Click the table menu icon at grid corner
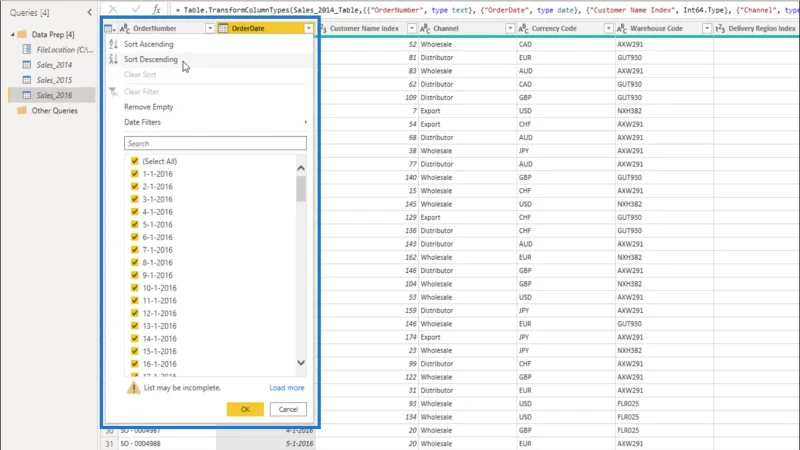Screen dimensions: 800x450 tap(110, 29)
